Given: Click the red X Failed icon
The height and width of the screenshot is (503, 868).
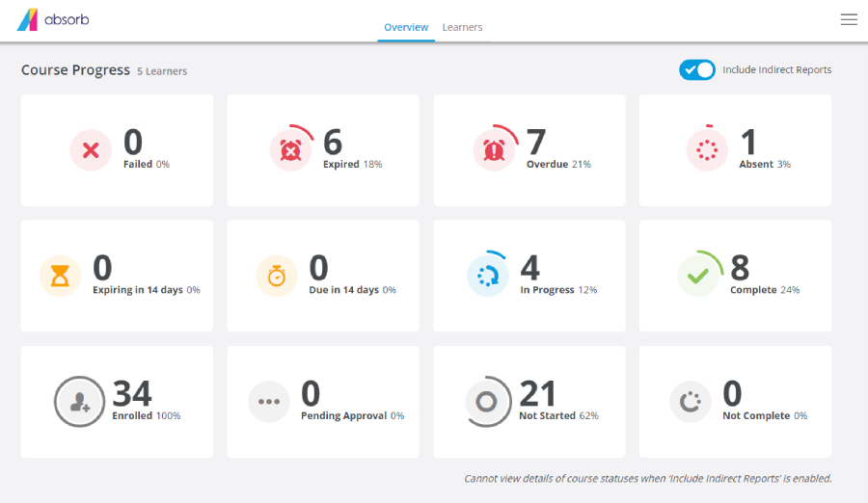Looking at the screenshot, I should pyautogui.click(x=91, y=150).
